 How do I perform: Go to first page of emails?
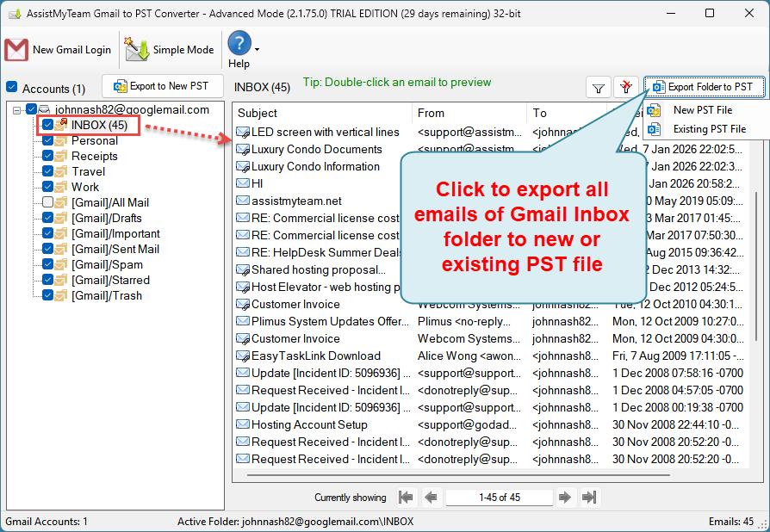pos(406,498)
